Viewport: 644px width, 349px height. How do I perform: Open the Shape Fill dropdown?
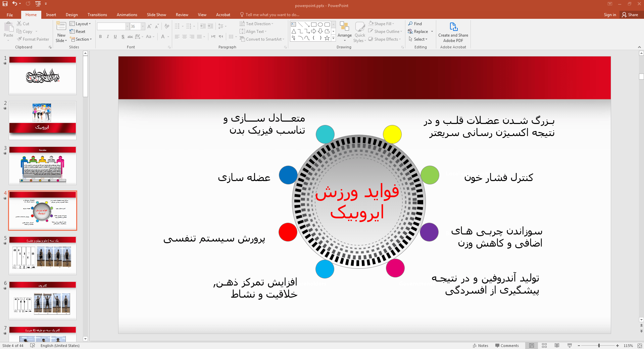[382, 24]
